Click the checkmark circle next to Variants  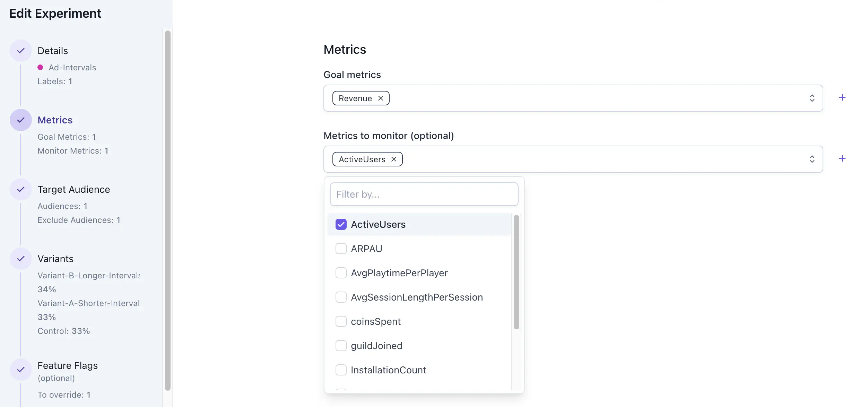pyautogui.click(x=20, y=259)
